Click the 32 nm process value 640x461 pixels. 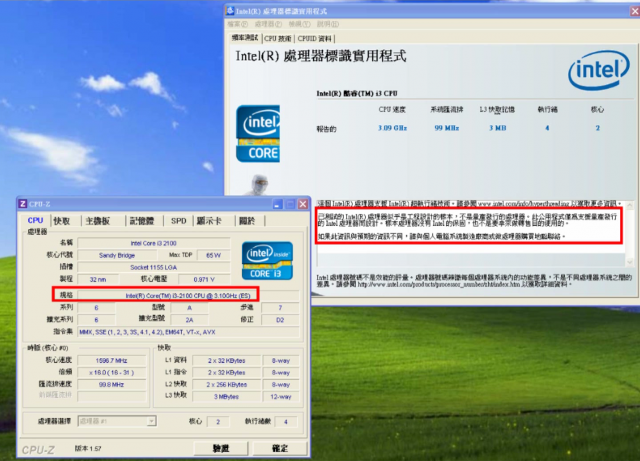pyautogui.click(x=98, y=280)
